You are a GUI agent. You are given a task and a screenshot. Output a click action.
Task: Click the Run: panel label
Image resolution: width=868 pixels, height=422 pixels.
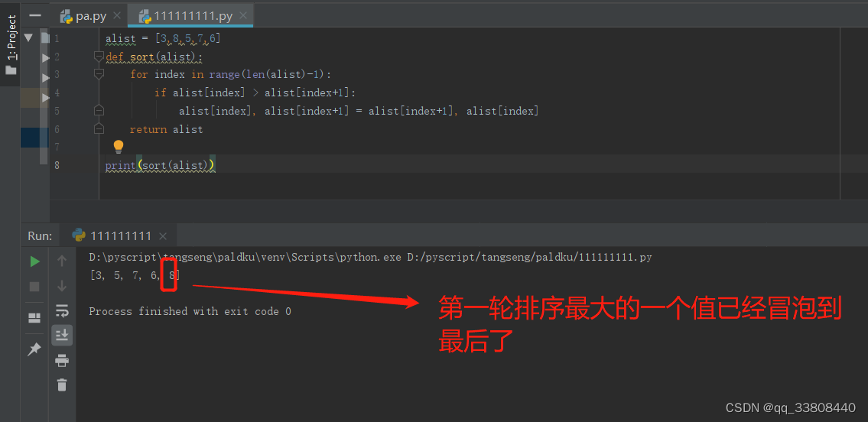click(x=40, y=236)
